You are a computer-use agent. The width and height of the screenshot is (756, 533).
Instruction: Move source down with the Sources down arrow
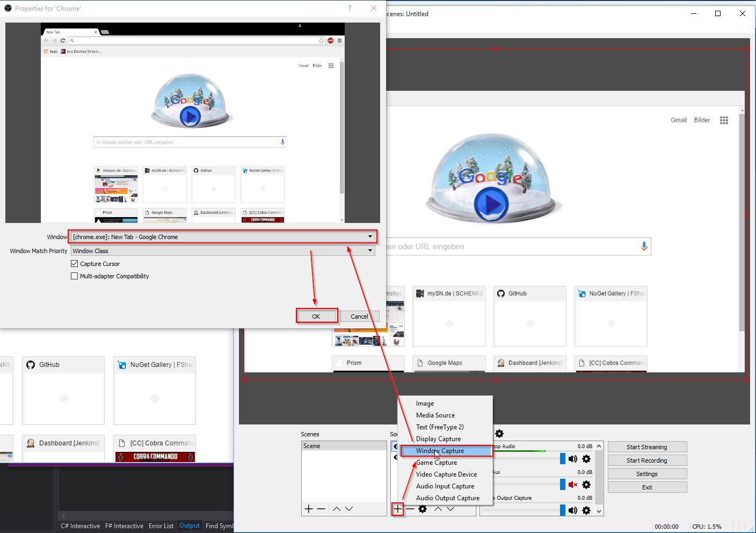[x=450, y=509]
